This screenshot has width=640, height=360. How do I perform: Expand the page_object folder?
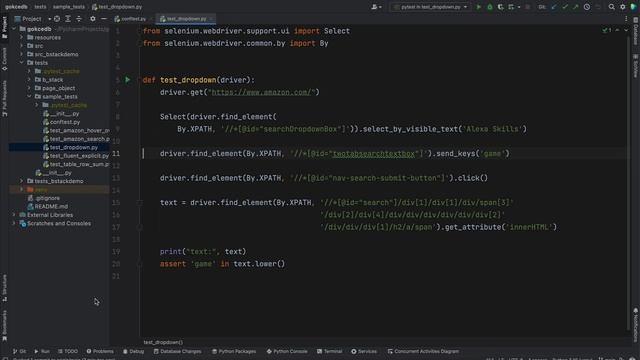[x=29, y=88]
